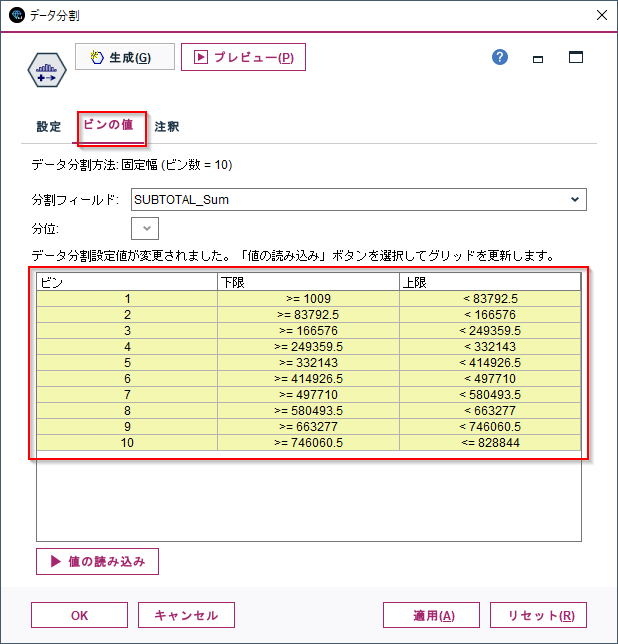Switch to the 設定 tab
This screenshot has width=618, height=644.
pyautogui.click(x=48, y=126)
